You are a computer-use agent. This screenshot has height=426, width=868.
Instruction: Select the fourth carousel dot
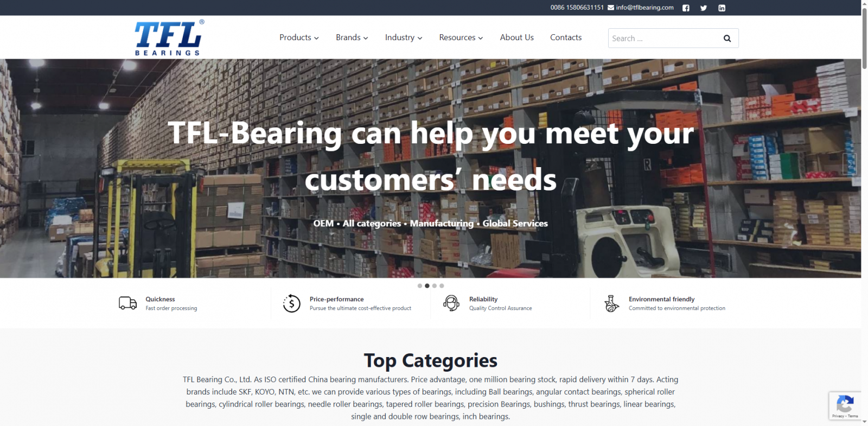(442, 285)
